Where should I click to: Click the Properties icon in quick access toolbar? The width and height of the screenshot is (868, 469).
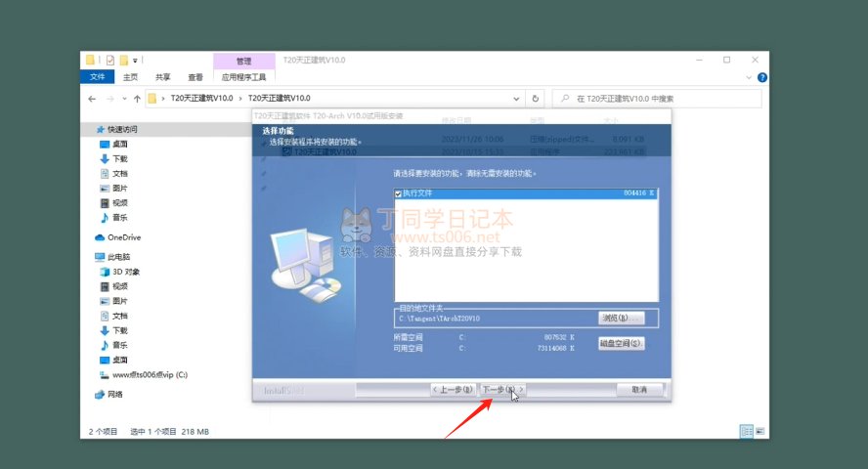coord(110,60)
